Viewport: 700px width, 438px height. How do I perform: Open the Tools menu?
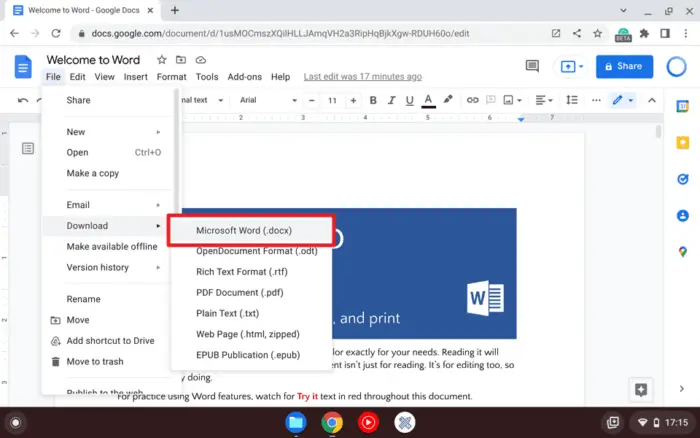pos(207,77)
